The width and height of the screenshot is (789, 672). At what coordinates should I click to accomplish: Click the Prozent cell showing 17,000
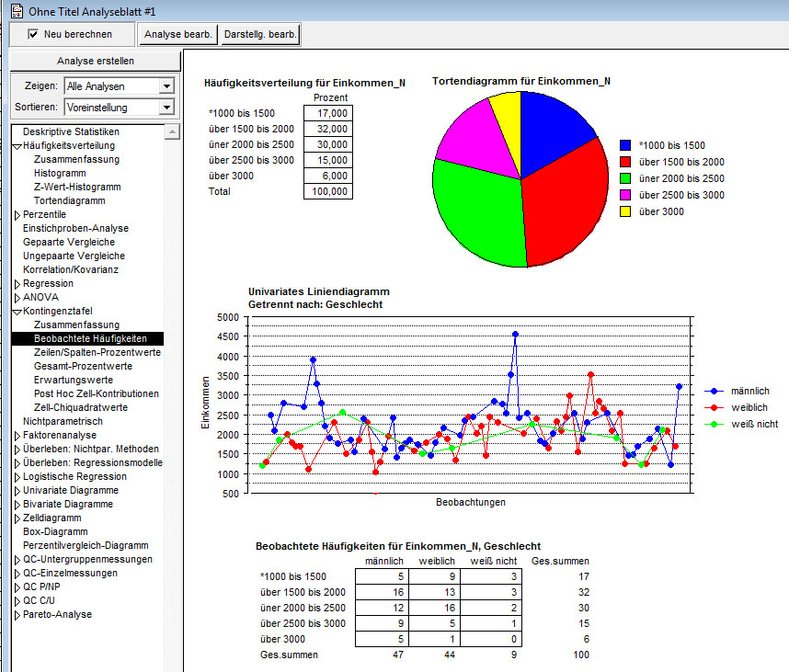pos(328,113)
